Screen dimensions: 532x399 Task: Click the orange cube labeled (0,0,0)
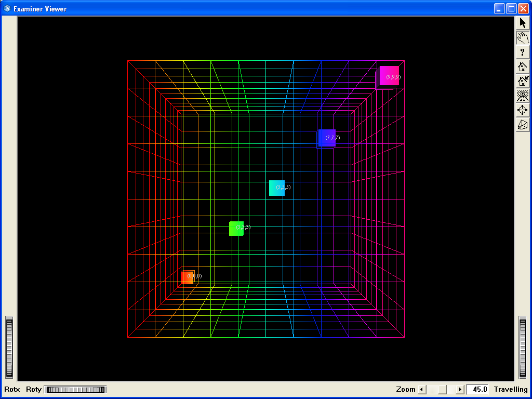click(x=187, y=277)
